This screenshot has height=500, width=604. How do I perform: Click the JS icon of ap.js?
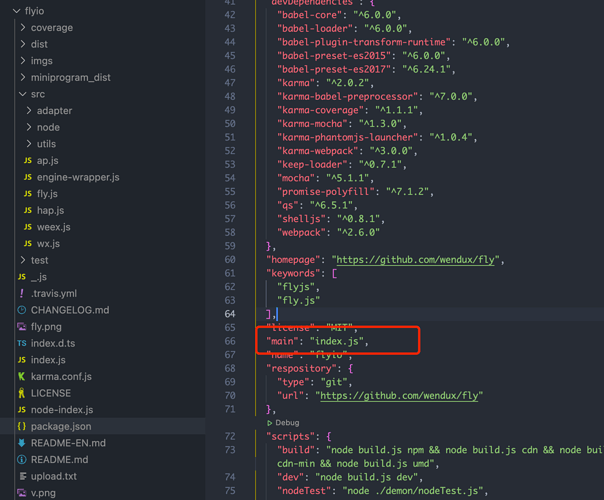28,160
